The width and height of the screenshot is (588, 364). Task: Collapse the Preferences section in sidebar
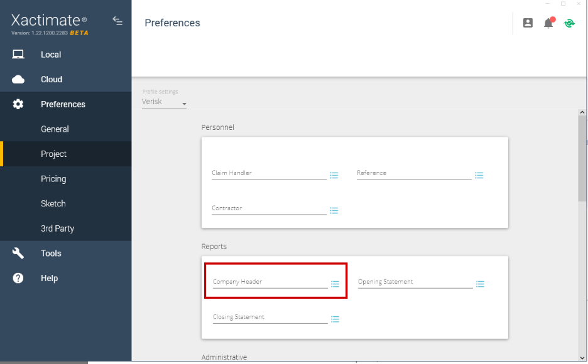tap(63, 104)
